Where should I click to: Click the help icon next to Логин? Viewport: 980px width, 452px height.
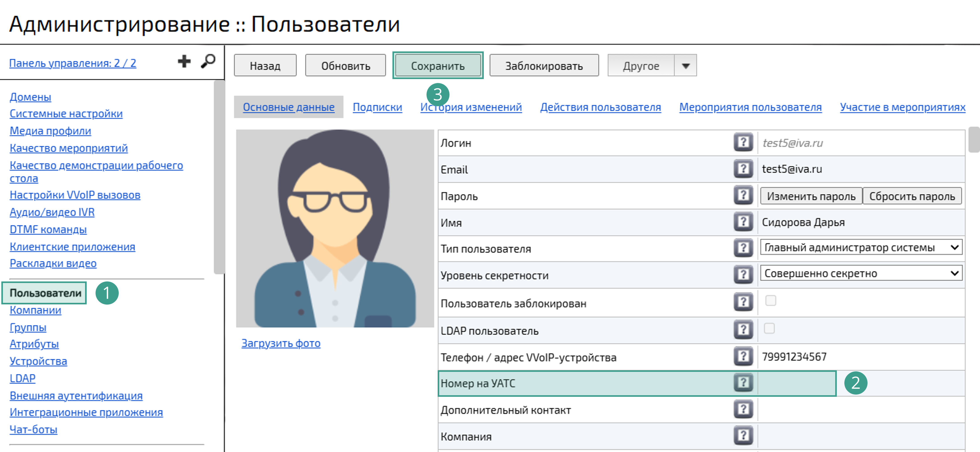pos(743,142)
